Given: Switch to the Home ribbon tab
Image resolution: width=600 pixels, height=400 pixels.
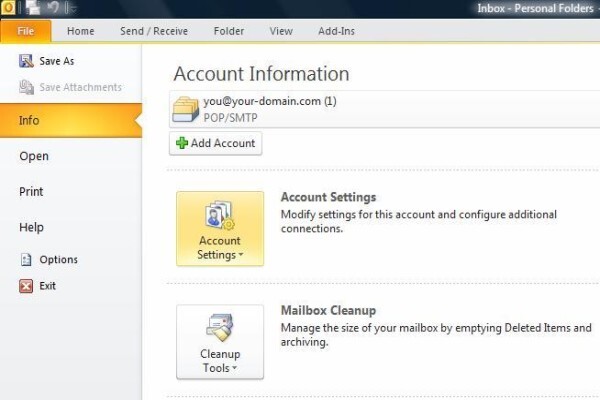Looking at the screenshot, I should click(80, 31).
